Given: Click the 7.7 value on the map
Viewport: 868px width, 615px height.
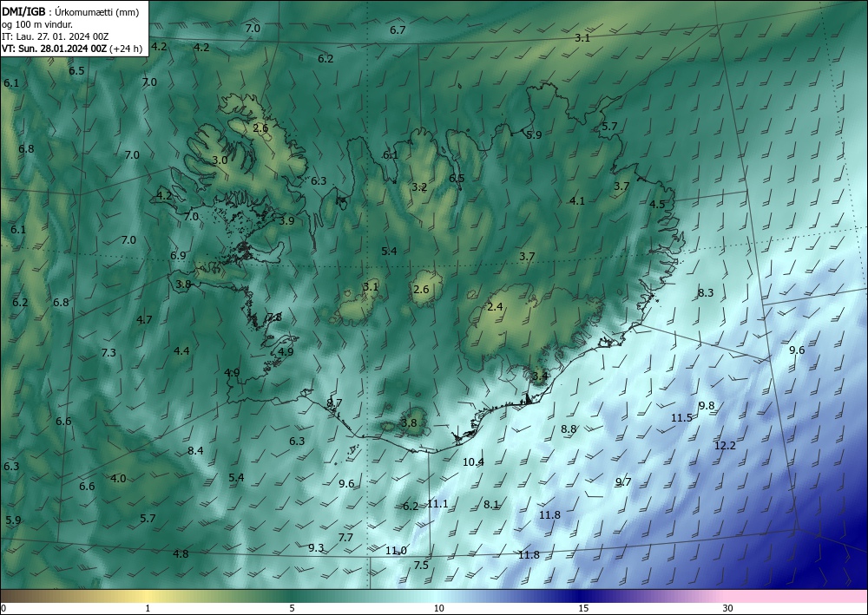Looking at the screenshot, I should tap(345, 538).
